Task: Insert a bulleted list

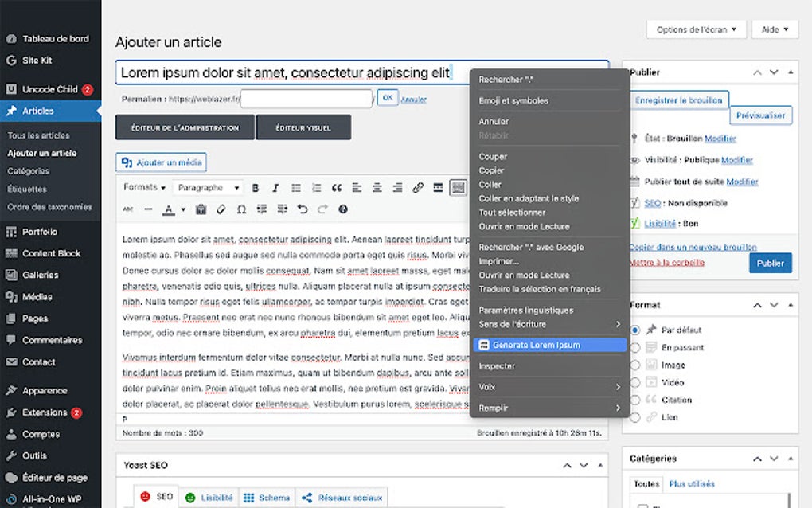Action: pos(295,188)
